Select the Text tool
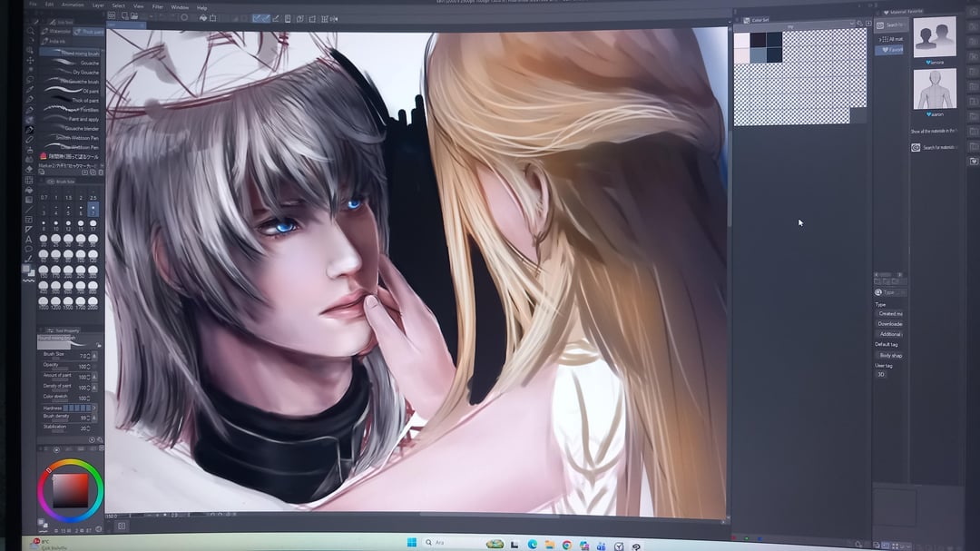 click(30, 239)
